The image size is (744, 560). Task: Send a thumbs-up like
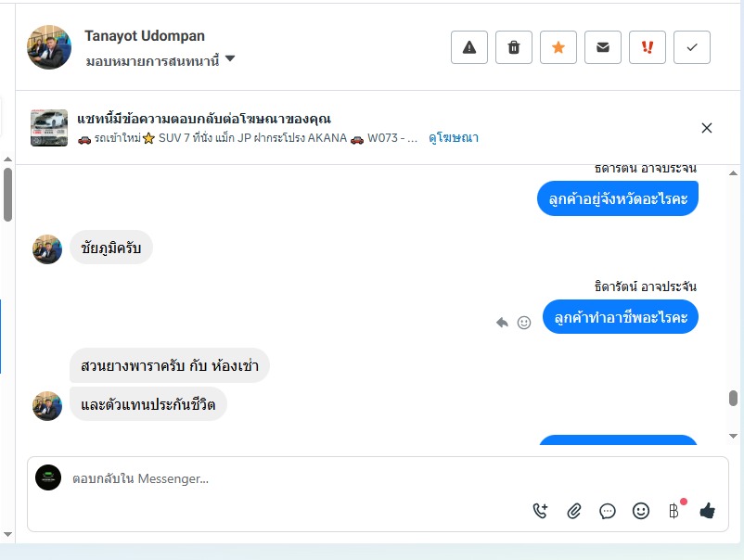[x=707, y=511]
